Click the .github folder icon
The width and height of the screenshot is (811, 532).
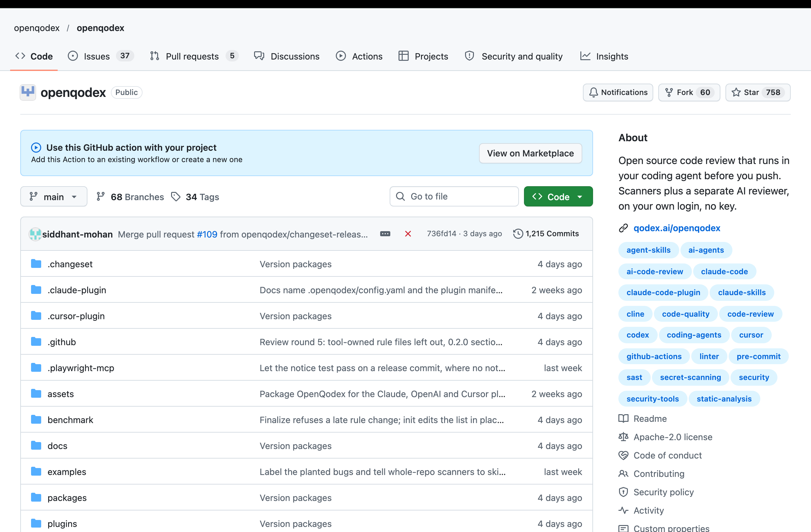(x=36, y=342)
